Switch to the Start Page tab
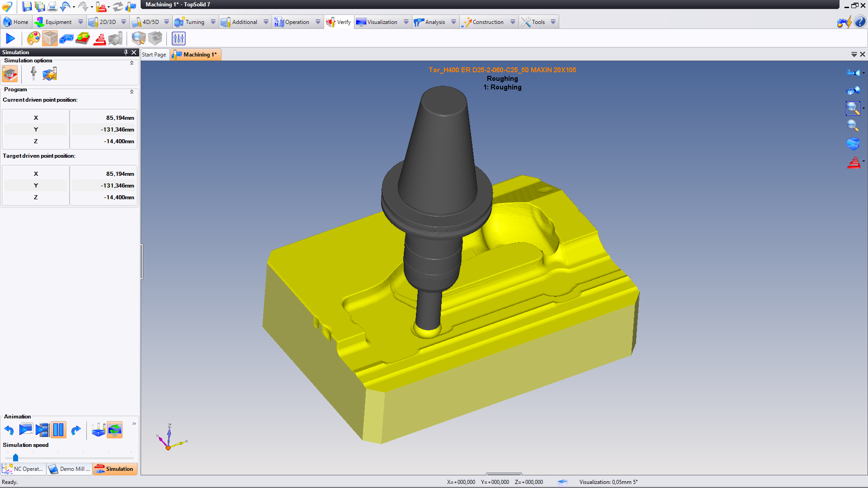The height and width of the screenshot is (488, 868). point(154,55)
